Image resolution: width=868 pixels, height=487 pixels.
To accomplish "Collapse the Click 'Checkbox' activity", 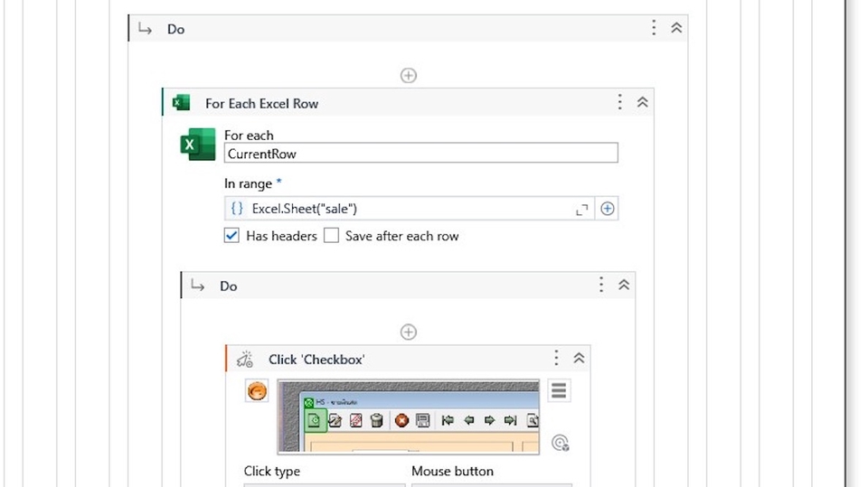I will point(579,359).
